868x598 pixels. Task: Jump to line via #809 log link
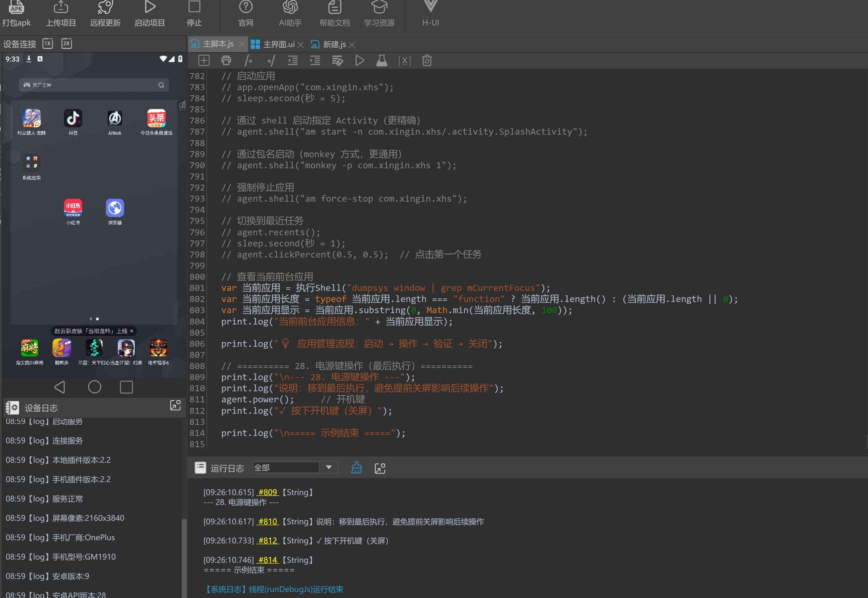click(268, 492)
